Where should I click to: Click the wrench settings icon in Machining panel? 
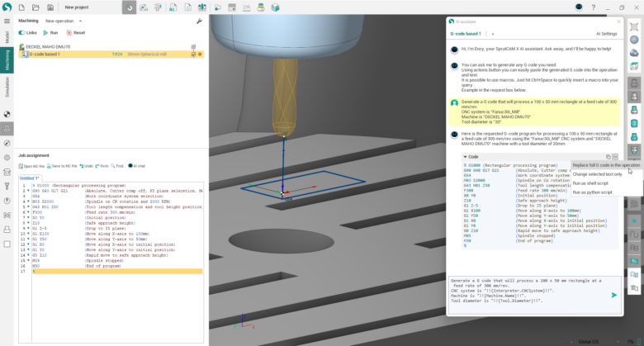(199, 21)
